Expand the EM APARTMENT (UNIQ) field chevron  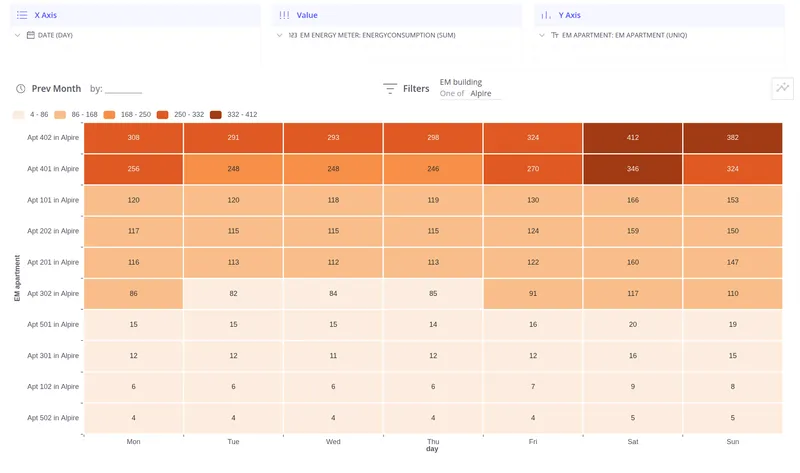(542, 35)
